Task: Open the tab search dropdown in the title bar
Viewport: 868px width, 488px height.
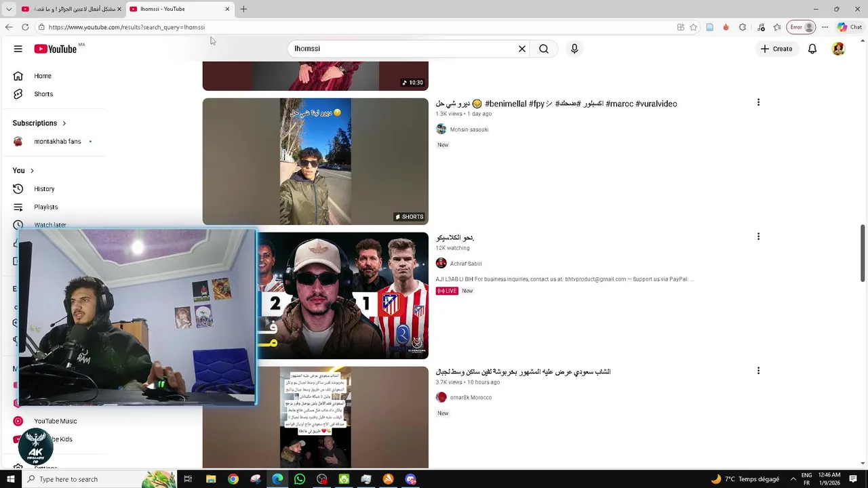Action: point(9,9)
